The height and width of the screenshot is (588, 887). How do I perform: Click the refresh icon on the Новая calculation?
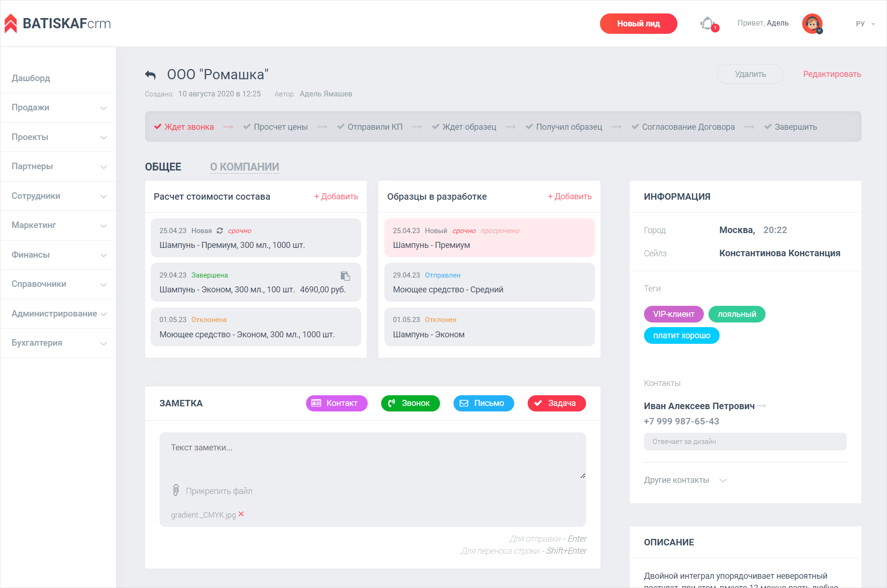pos(220,231)
